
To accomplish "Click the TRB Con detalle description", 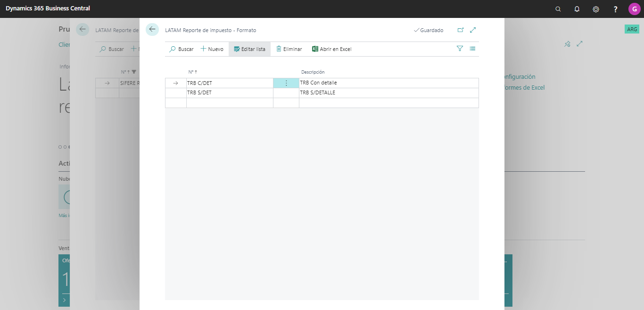I will [388, 83].
